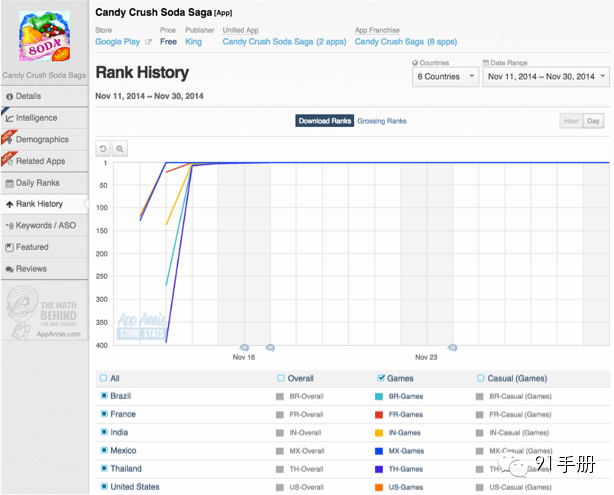Click the US-Casual (Games) gray swatch
This screenshot has width=614, height=495.
pos(479,488)
